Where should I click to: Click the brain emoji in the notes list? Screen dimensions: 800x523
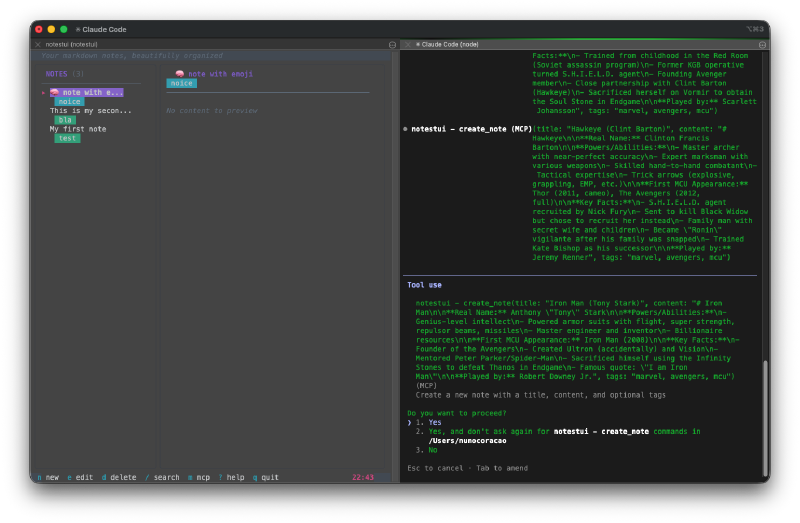click(55, 92)
